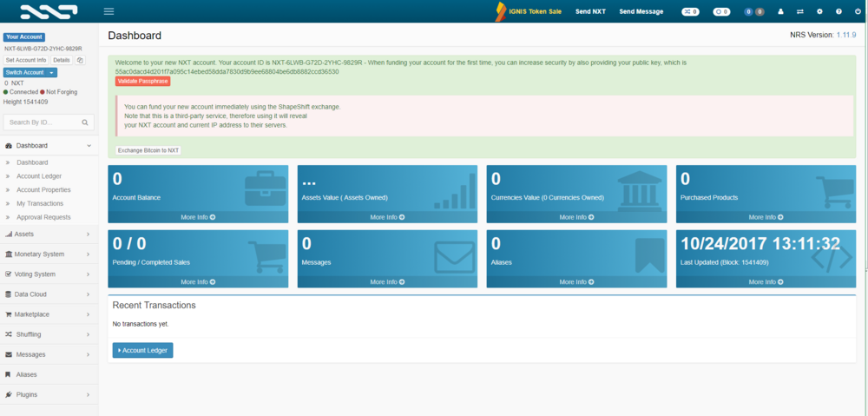Screen dimensions: 868x416
Task: Open More Info under Pending / Completed Sales
Action: coord(198,282)
